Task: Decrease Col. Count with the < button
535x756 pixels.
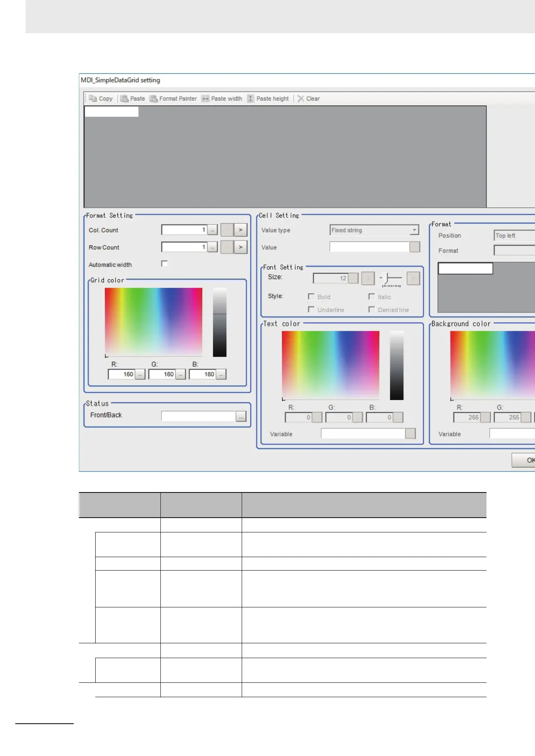Action: pos(227,230)
